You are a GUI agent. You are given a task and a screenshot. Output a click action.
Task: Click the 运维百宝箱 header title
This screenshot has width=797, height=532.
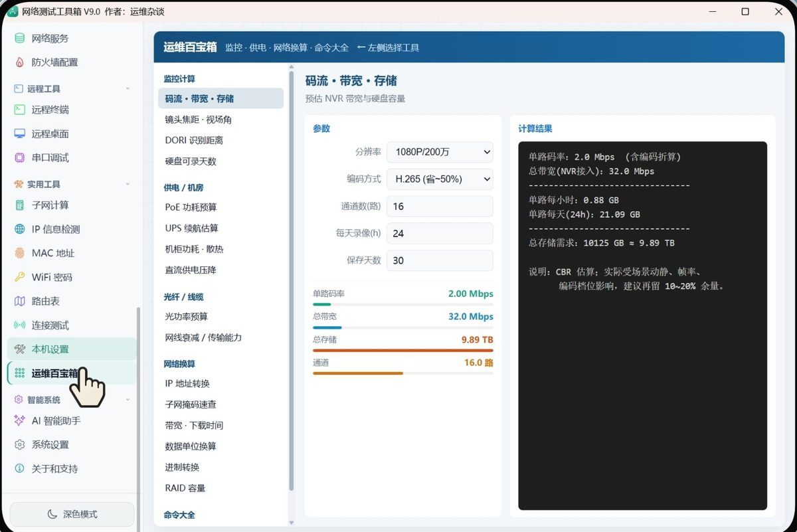tap(191, 47)
